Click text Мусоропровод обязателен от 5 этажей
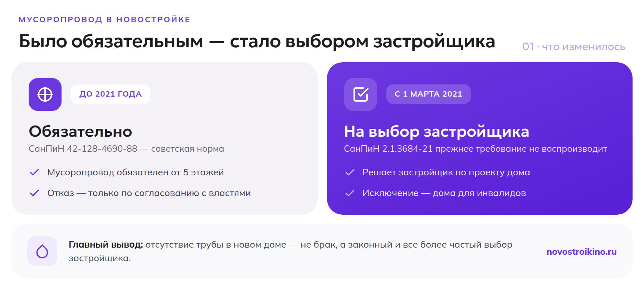The height and width of the screenshot is (302, 644). click(136, 172)
